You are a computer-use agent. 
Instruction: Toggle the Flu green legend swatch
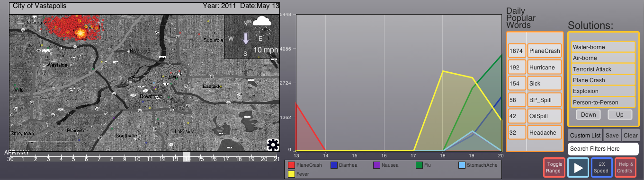[419, 165]
